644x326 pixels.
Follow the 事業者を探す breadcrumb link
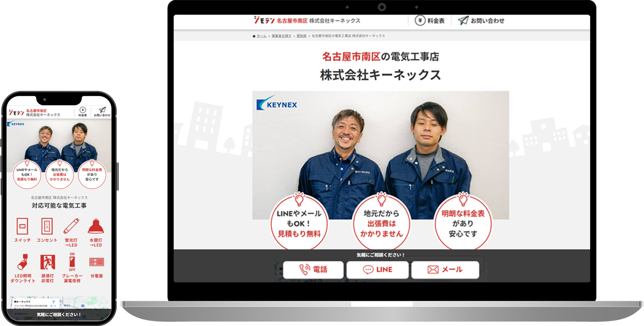click(x=282, y=36)
